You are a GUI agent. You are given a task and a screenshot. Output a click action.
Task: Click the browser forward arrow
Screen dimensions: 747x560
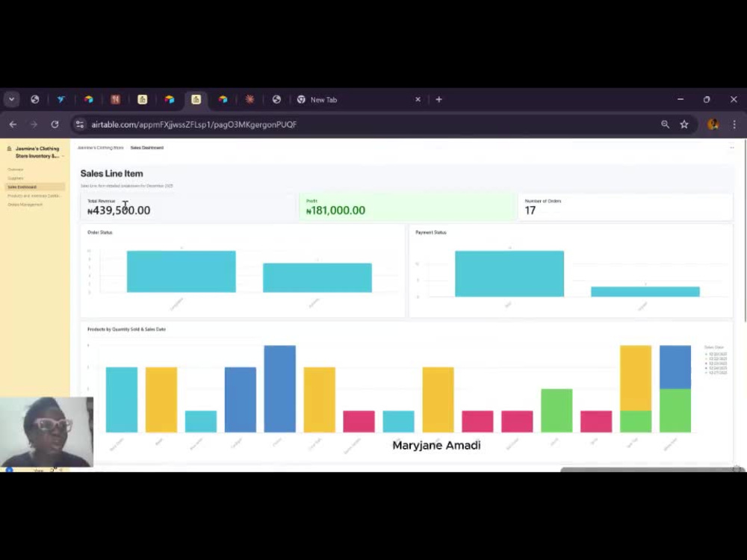(34, 124)
